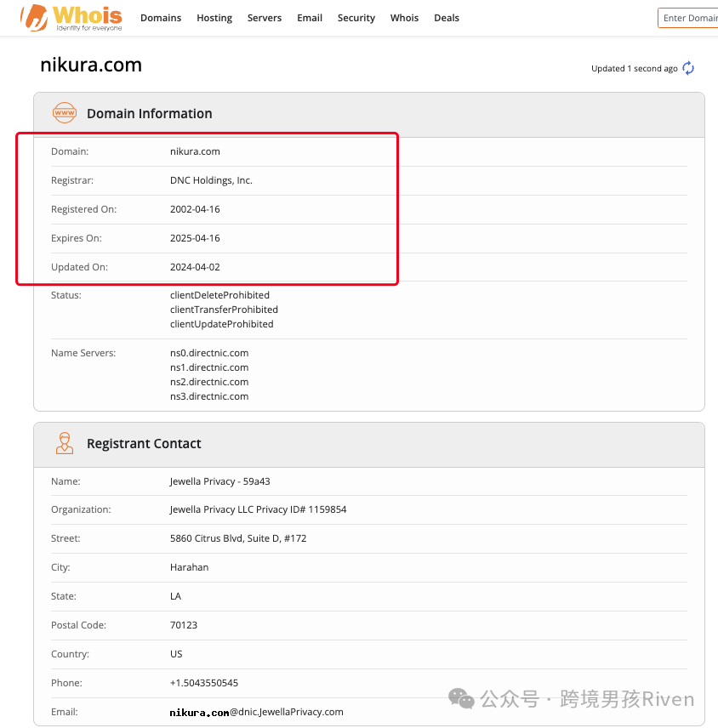Select the domain value nikura.com in the table
Viewport: 718px width, 728px height.
coord(195,151)
